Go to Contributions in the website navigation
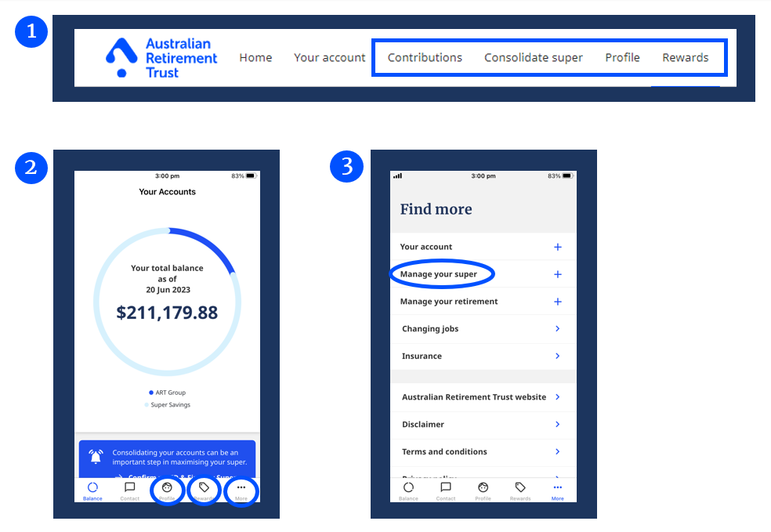 pos(425,57)
